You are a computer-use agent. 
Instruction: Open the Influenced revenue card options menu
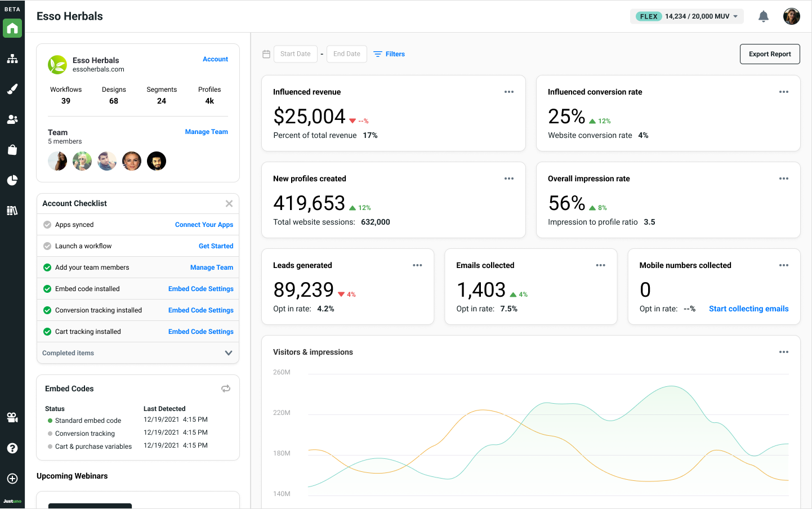(x=509, y=91)
